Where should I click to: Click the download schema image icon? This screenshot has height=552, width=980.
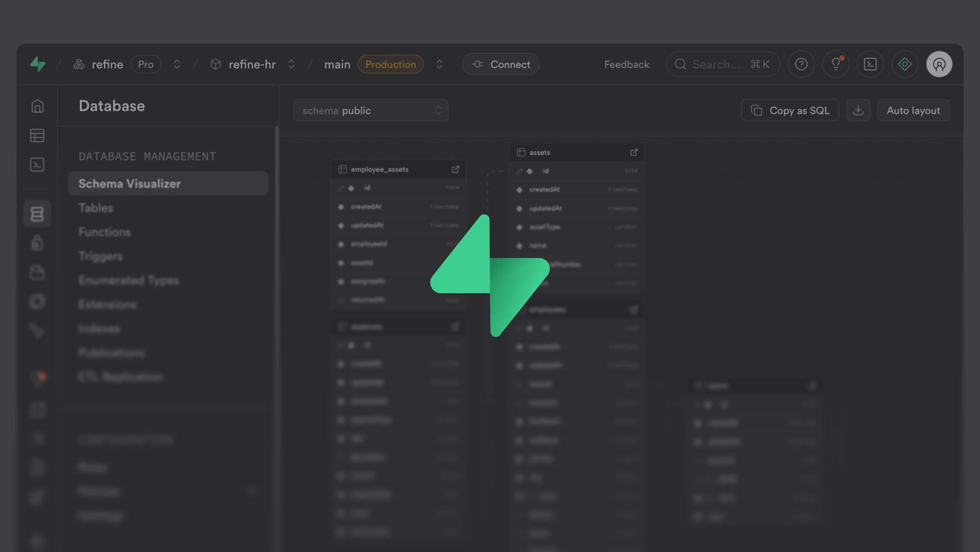pos(858,110)
